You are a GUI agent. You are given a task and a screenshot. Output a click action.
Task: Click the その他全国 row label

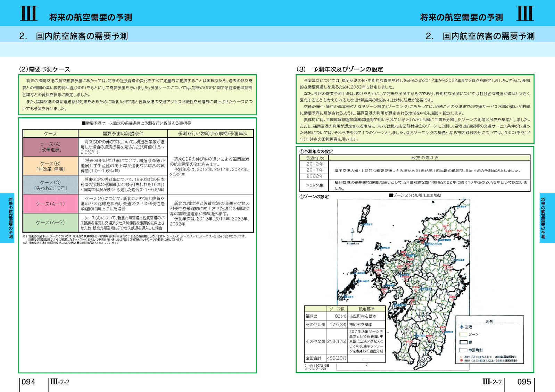pos(315,341)
